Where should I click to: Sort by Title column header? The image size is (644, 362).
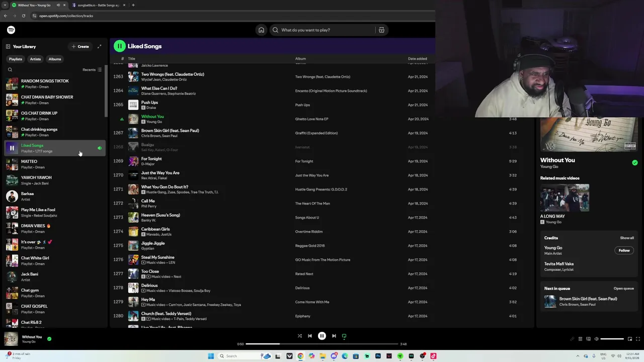click(x=131, y=59)
